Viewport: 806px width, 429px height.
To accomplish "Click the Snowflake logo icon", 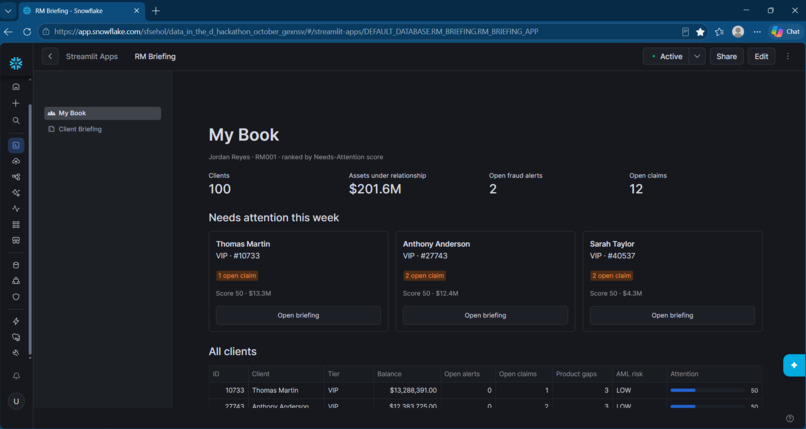I will click(x=16, y=63).
